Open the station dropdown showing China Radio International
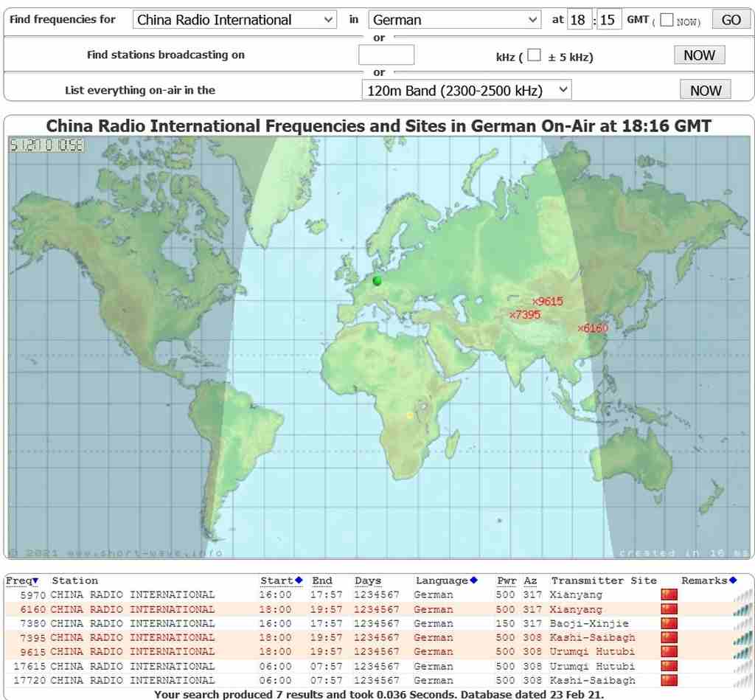Screen dimensions: 755x700 234,20
